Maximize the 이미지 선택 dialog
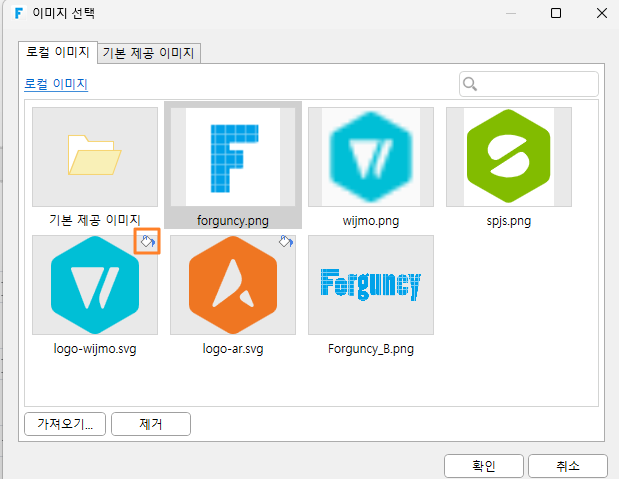 [556, 13]
